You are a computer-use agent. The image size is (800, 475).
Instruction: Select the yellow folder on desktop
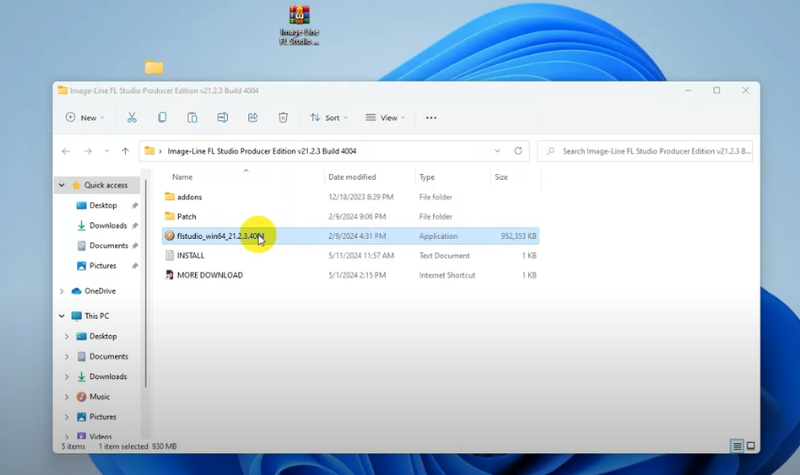154,67
